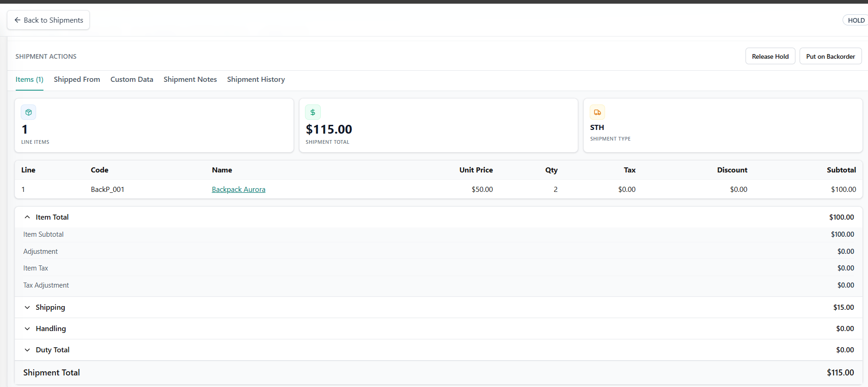The width and height of the screenshot is (868, 387).
Task: Click the Shipment Total footer label
Action: [x=52, y=373]
